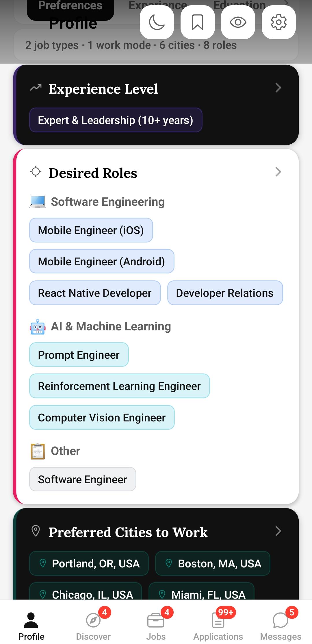Select the Mobile Engineer (iOS) chip
The width and height of the screenshot is (312, 644).
click(x=91, y=230)
